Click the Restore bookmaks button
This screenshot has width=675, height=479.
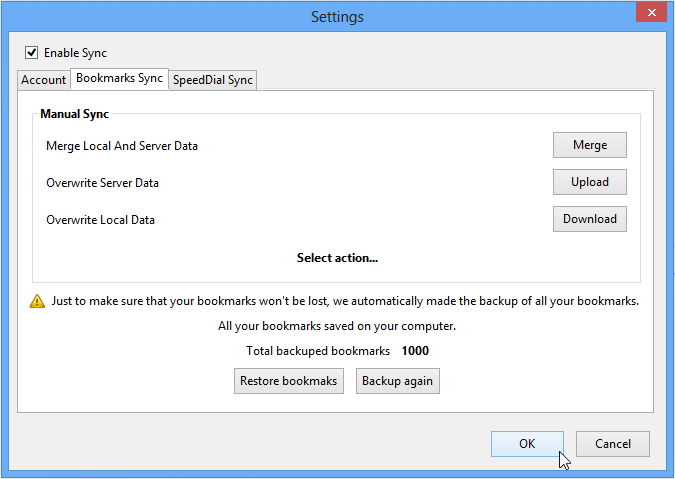pos(289,381)
